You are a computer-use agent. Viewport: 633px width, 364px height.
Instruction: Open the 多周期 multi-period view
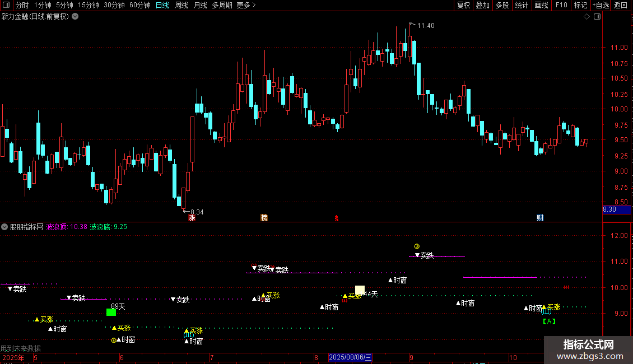222,5
